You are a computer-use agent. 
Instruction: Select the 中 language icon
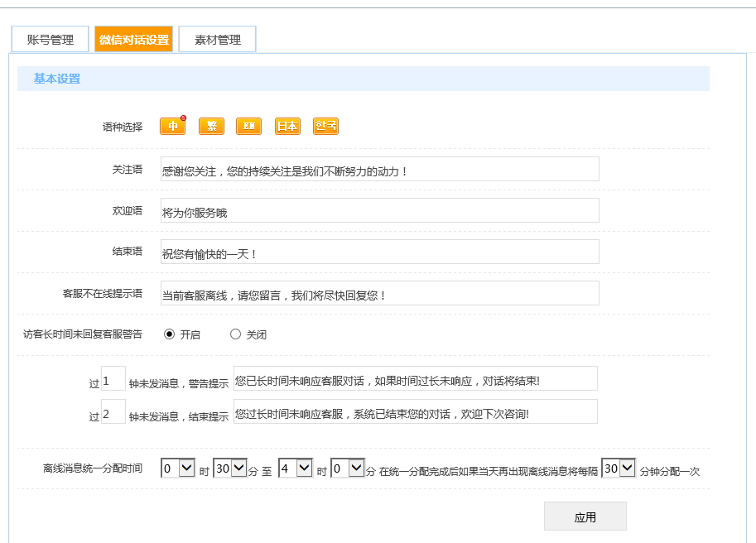click(172, 126)
